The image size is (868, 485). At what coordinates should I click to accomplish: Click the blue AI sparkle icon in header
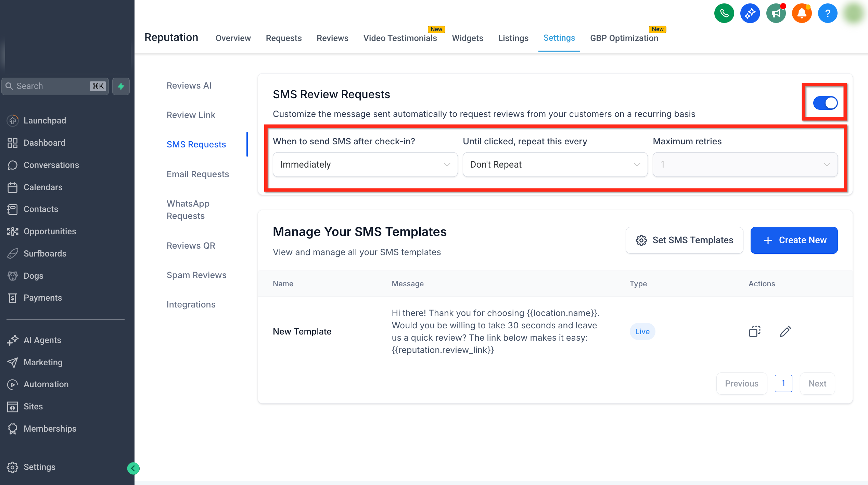pos(750,14)
